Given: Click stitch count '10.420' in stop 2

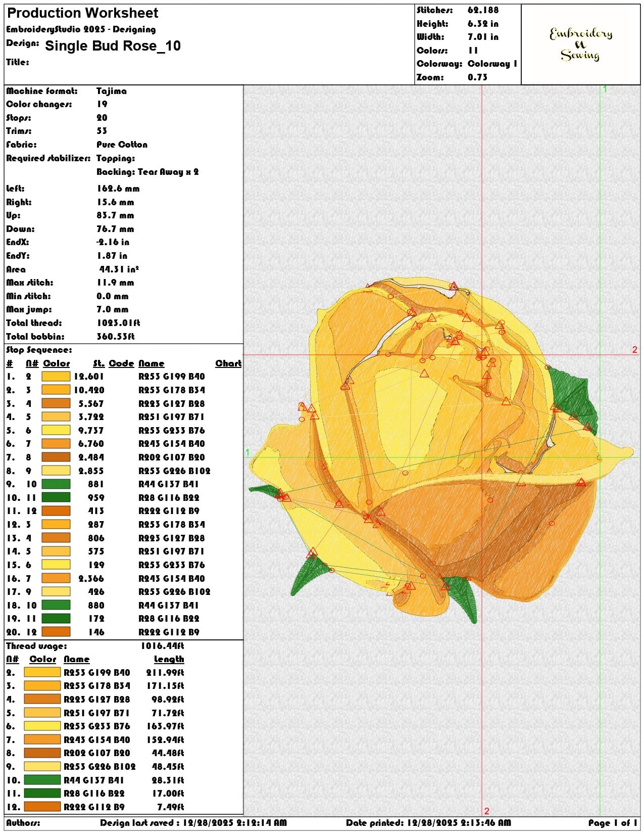Looking at the screenshot, I should coord(89,390).
